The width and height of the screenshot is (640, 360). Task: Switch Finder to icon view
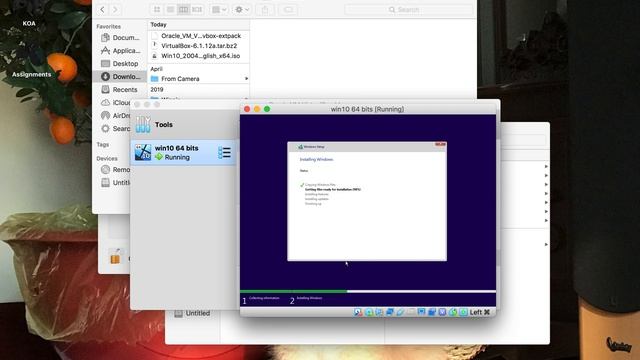[157, 9]
